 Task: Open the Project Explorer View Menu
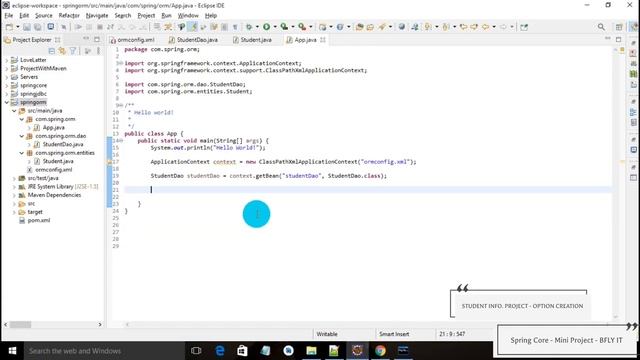[98, 51]
